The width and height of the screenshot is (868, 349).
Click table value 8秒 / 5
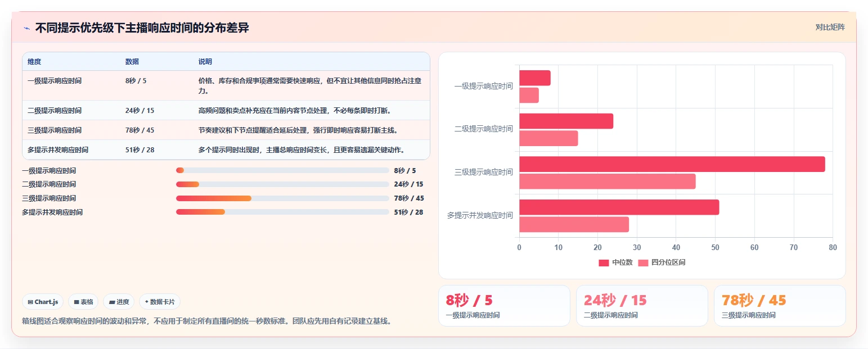click(136, 81)
